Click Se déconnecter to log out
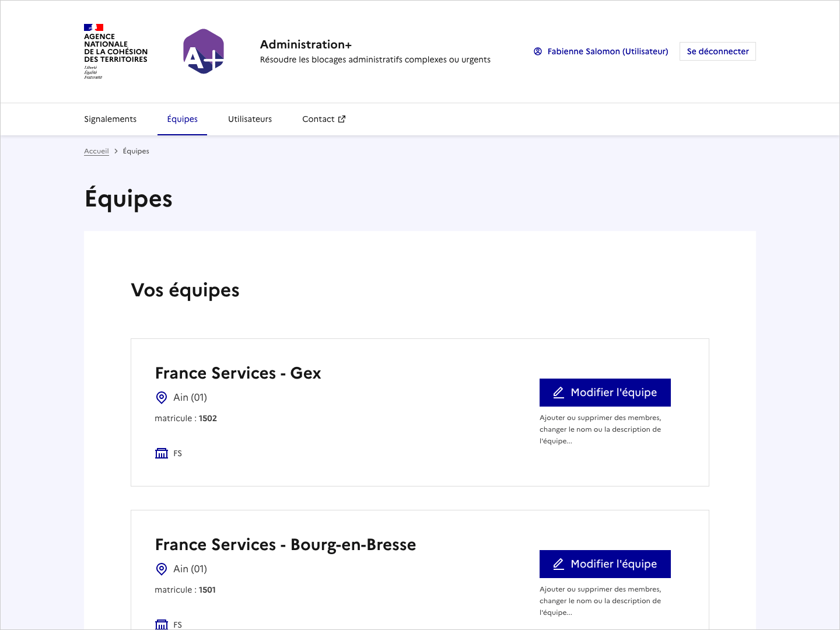The width and height of the screenshot is (840, 630). [x=717, y=51]
